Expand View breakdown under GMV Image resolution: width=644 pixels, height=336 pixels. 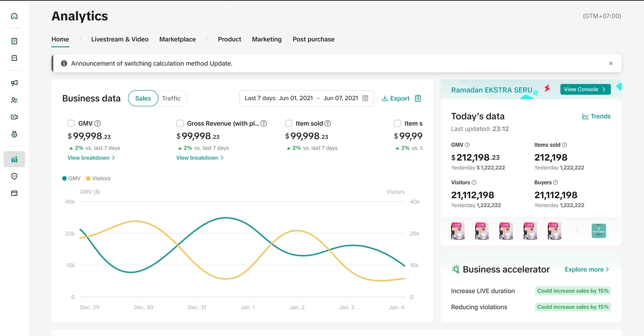(x=91, y=158)
